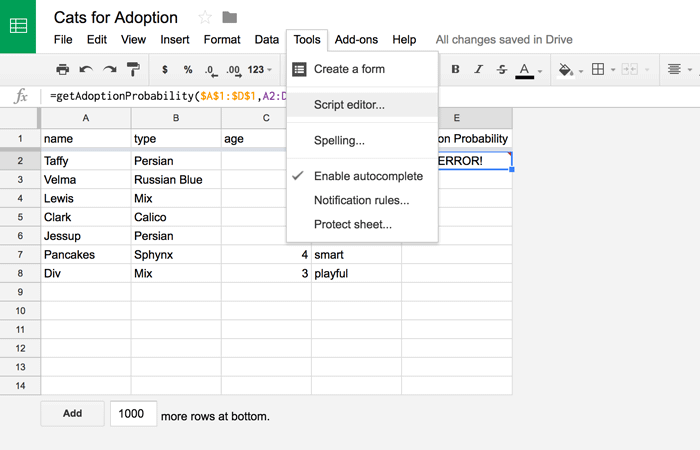The height and width of the screenshot is (450, 700).
Task: Format as percent
Action: pyautogui.click(x=188, y=69)
